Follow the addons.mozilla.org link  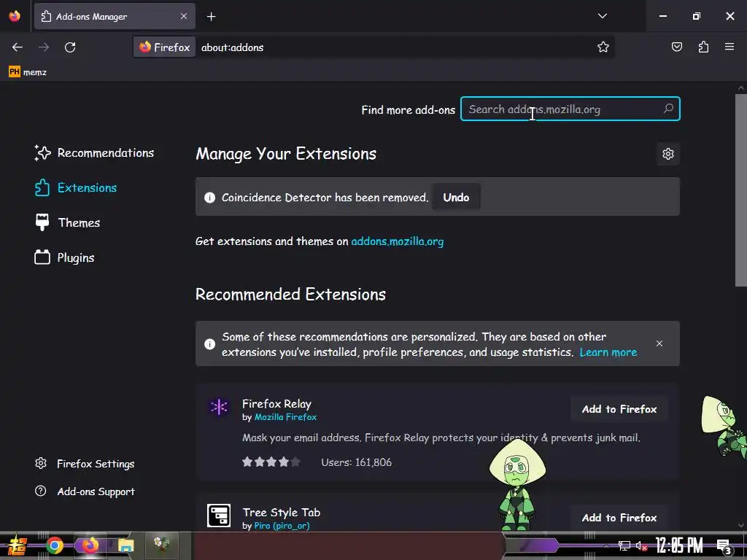(398, 241)
